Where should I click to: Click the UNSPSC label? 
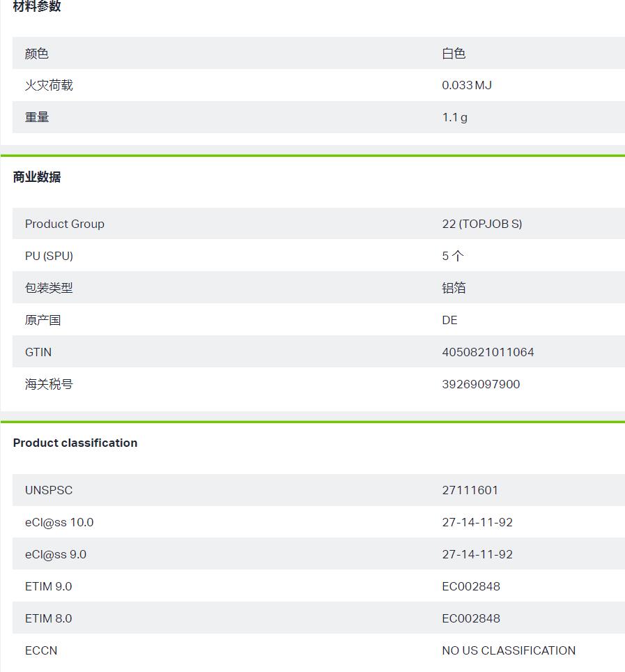(49, 490)
